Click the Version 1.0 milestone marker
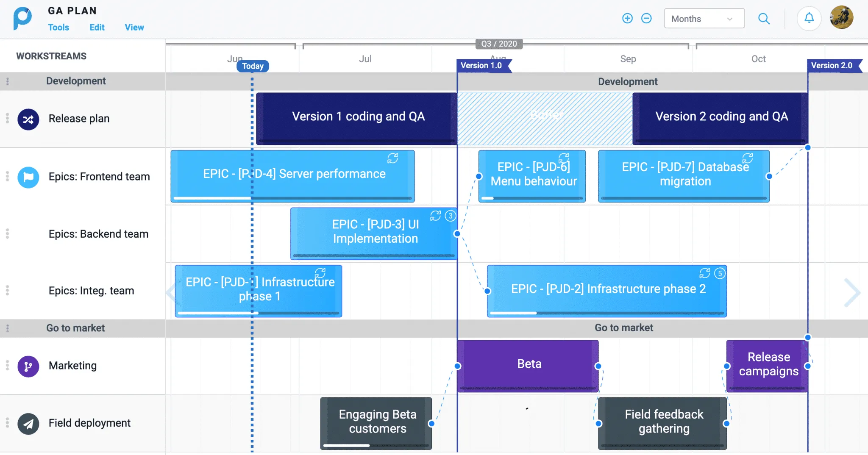Screen dimensions: 868x455 tap(482, 66)
